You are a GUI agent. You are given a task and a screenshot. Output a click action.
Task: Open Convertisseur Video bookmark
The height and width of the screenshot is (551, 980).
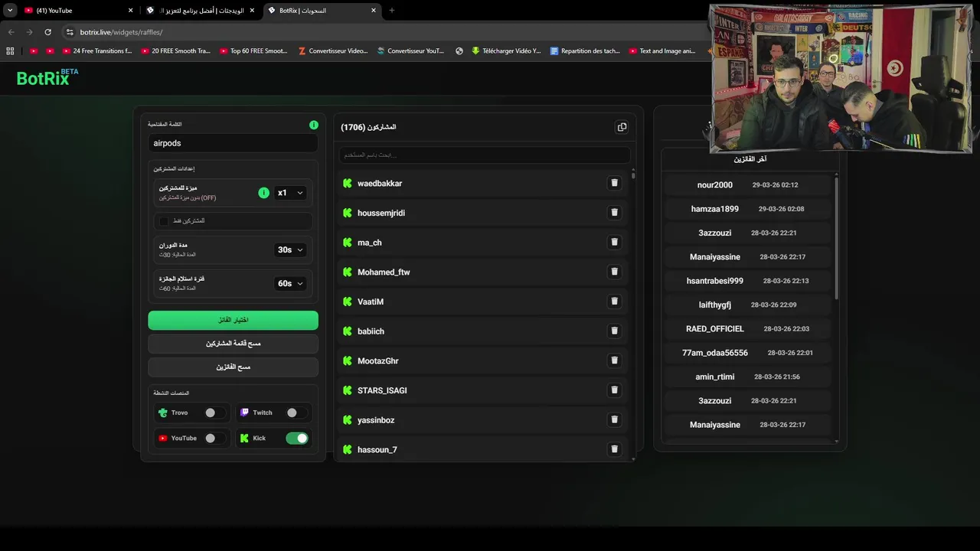tap(333, 51)
